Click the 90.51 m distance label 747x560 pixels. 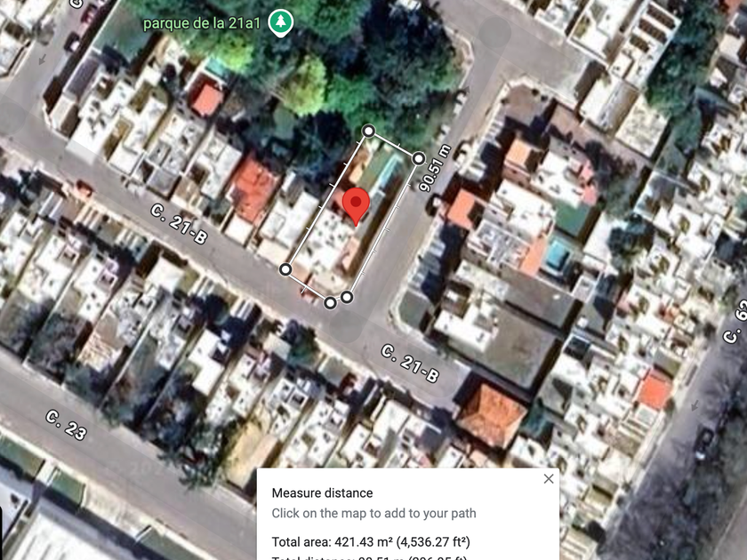click(434, 169)
